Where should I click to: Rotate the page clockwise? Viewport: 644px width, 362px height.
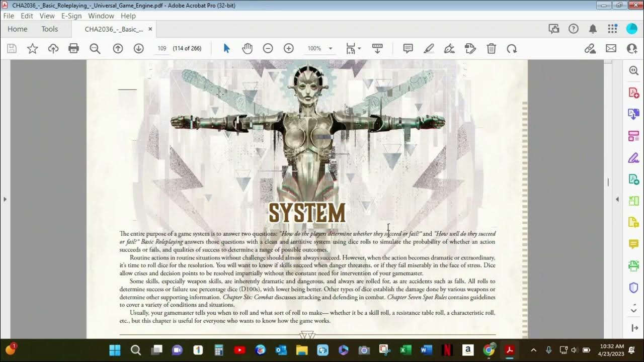(x=512, y=48)
